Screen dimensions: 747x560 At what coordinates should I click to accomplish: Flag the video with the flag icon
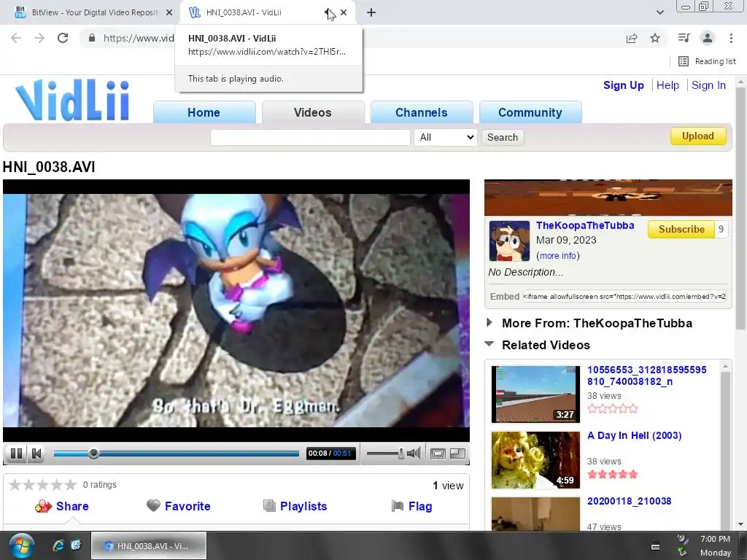[398, 506]
